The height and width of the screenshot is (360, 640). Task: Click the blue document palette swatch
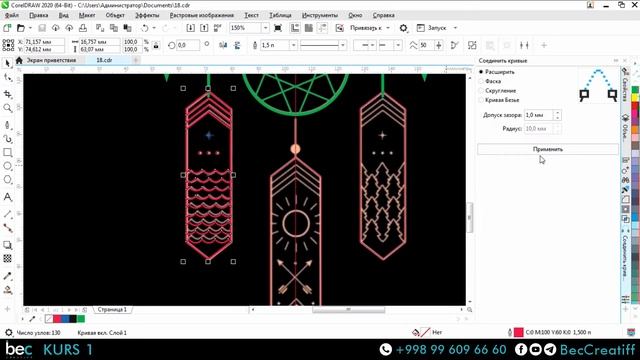coord(65,319)
